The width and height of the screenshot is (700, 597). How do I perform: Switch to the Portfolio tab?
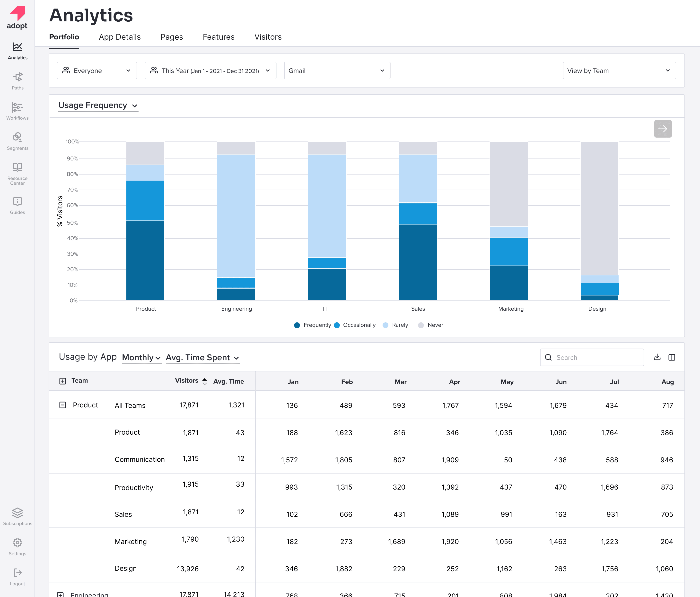click(64, 37)
